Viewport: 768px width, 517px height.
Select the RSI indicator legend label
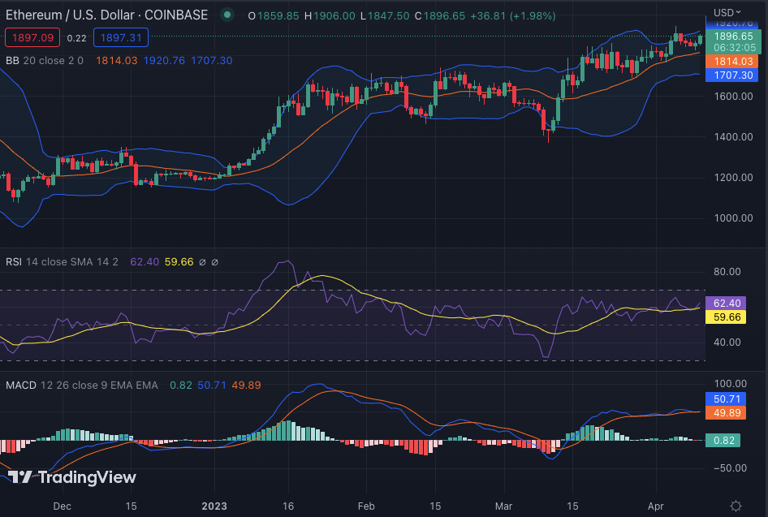click(x=14, y=262)
